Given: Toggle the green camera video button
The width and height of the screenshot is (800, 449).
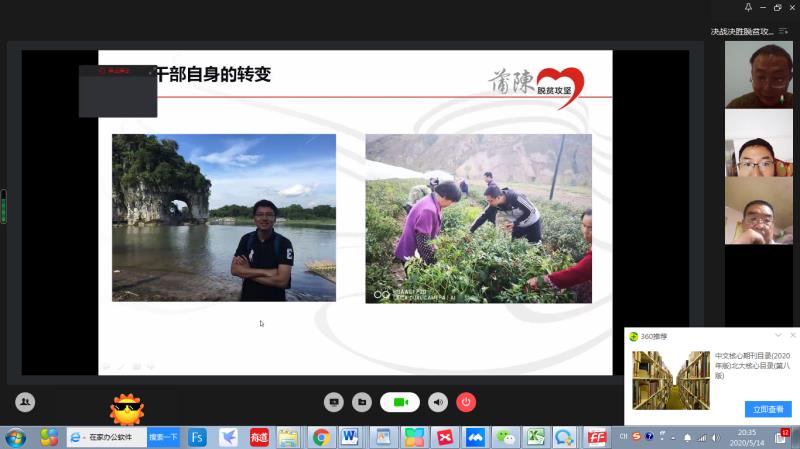Looking at the screenshot, I should 400,402.
